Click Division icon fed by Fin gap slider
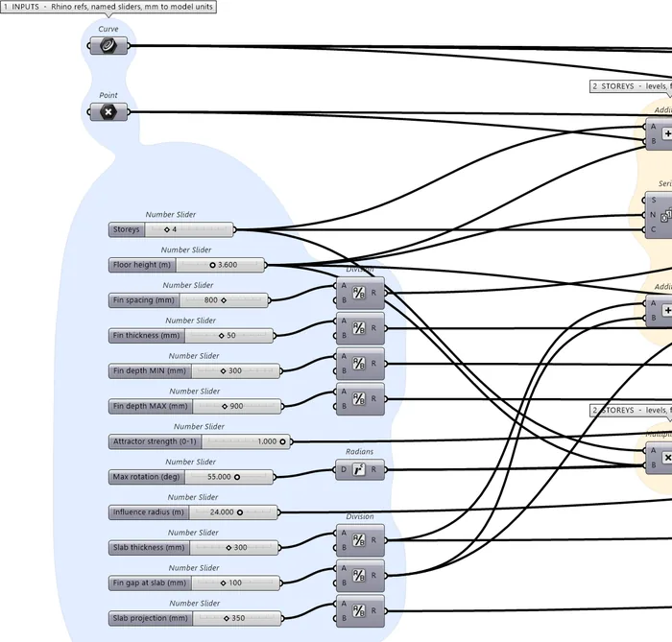This screenshot has height=642, width=672. pyautogui.click(x=359, y=576)
